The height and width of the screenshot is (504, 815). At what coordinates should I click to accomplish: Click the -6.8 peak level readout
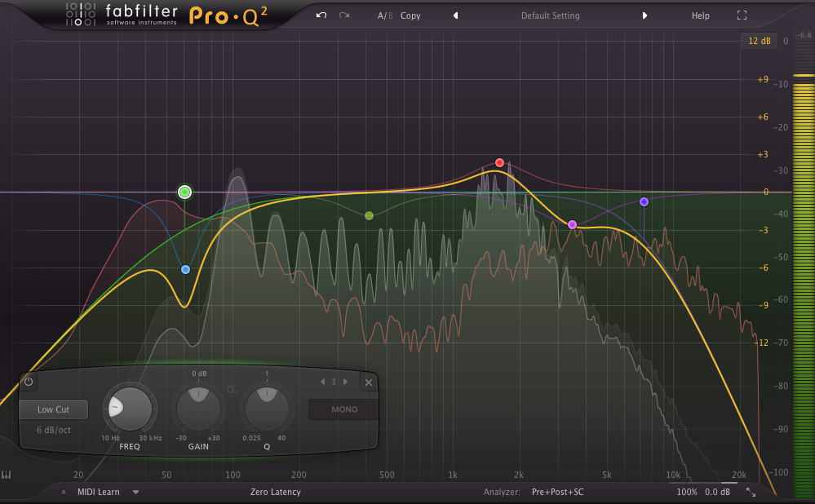pos(804,35)
